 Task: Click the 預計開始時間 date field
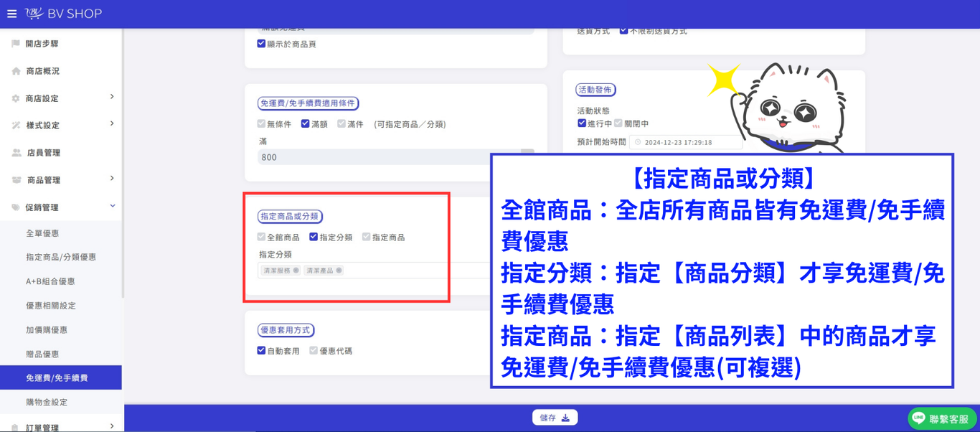(685, 142)
